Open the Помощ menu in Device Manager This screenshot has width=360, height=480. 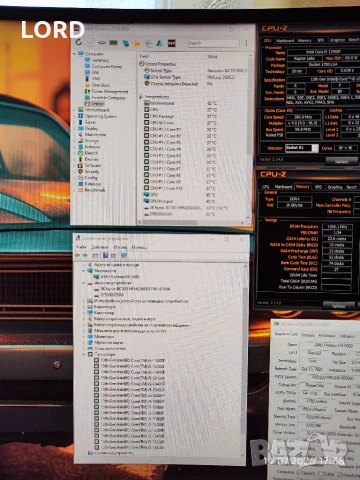139,247
